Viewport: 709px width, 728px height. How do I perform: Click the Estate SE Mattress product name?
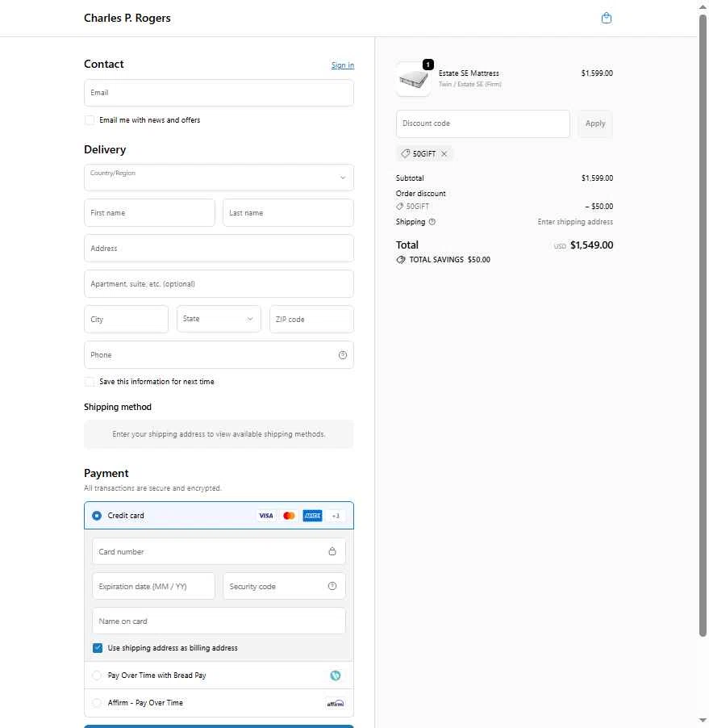(x=469, y=73)
